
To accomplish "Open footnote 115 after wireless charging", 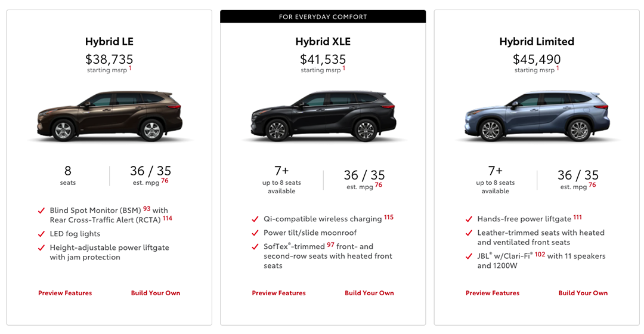I will (389, 217).
